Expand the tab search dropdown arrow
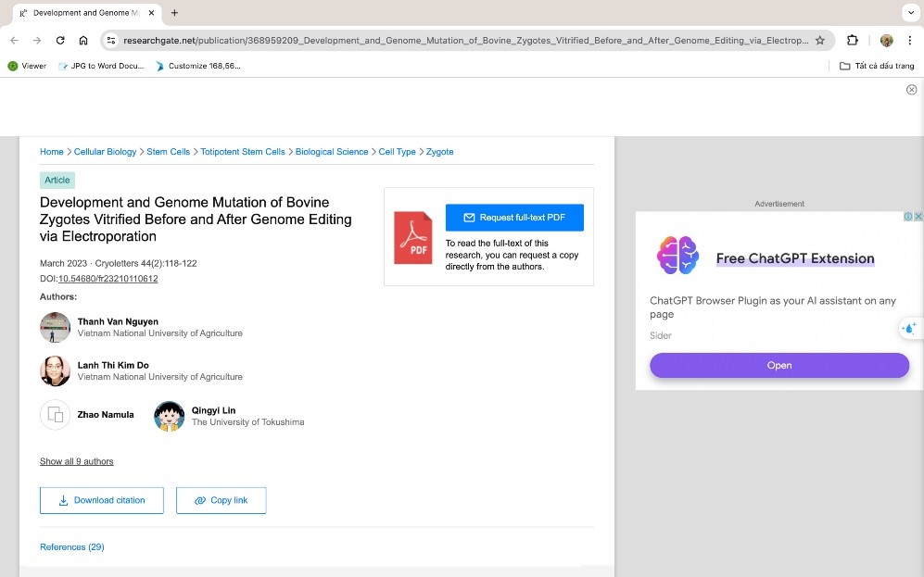The image size is (924, 577). pos(908,13)
